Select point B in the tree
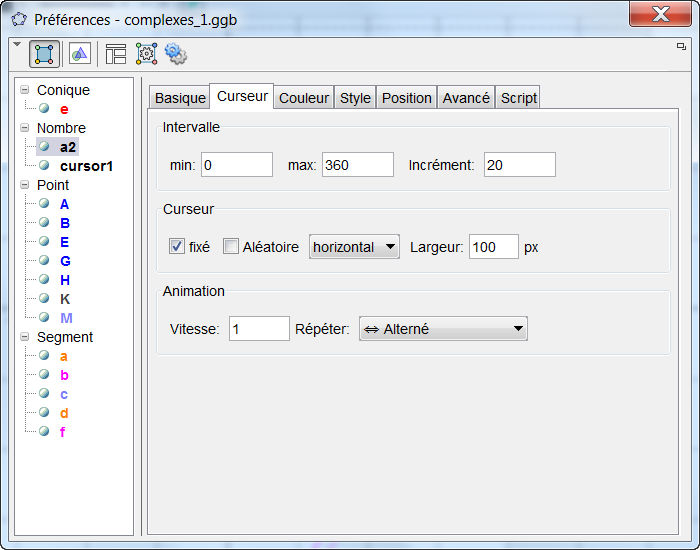Image resolution: width=700 pixels, height=550 pixels. [x=65, y=223]
